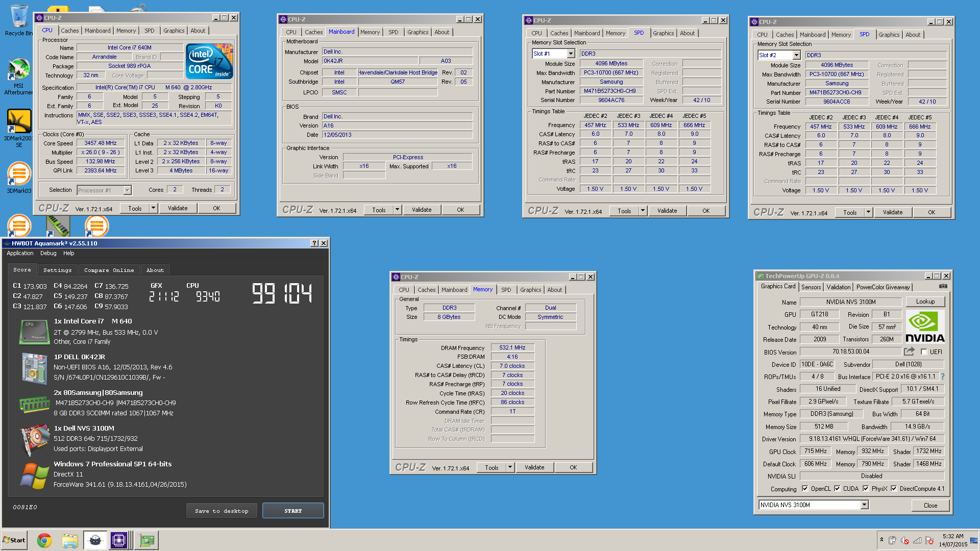Viewport: 980px width, 551px height.
Task: Expand Tools arrow in CPU-Z Mainboard window
Action: [x=397, y=210]
